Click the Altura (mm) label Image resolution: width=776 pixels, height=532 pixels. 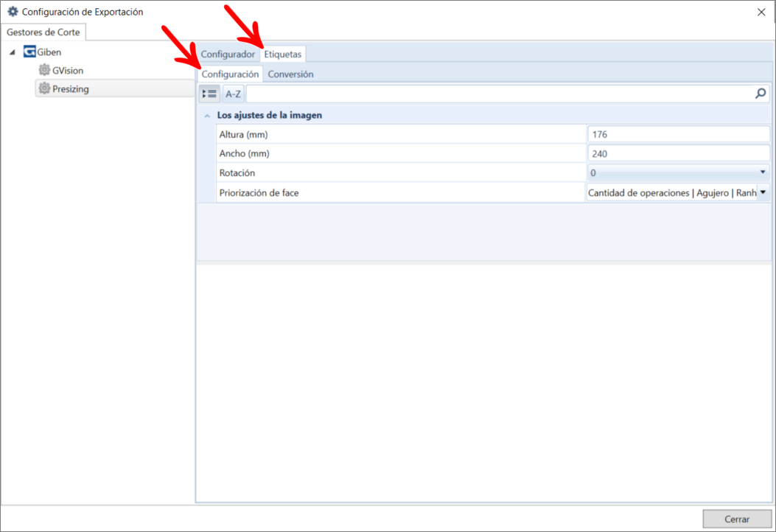[243, 134]
